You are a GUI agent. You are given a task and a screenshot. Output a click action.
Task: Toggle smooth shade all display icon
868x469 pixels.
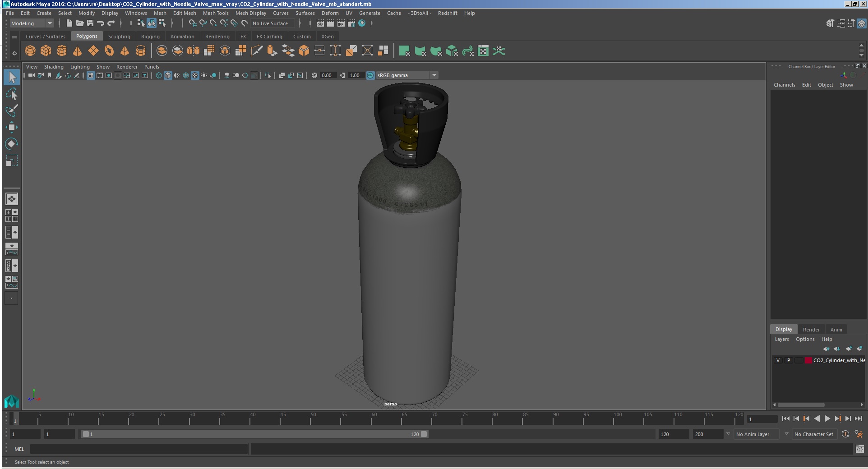coord(168,75)
